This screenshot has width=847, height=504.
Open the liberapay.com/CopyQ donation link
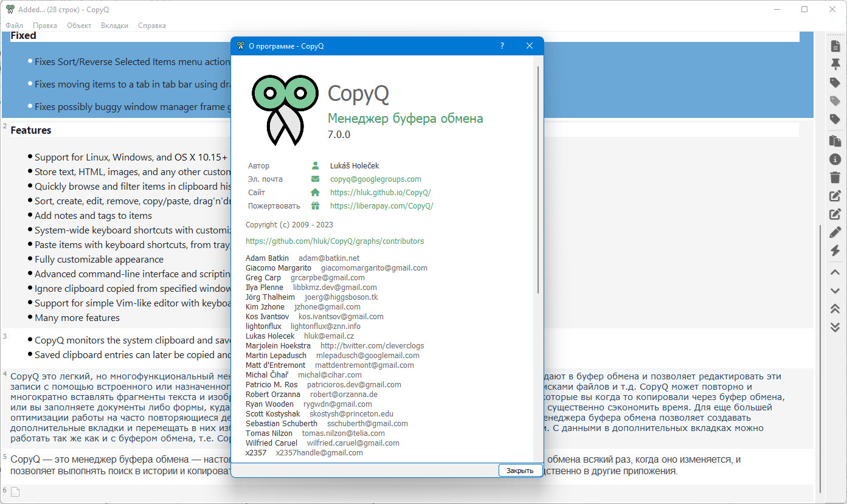tap(382, 206)
